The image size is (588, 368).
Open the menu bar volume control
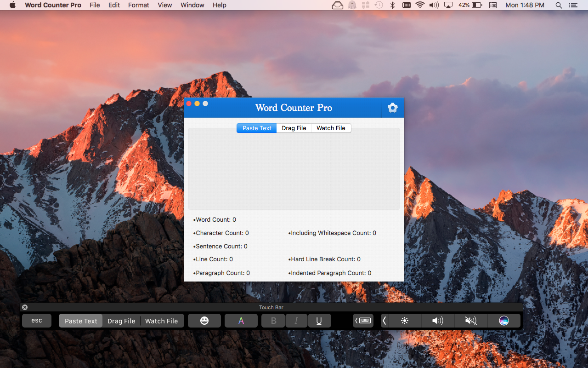click(x=434, y=5)
